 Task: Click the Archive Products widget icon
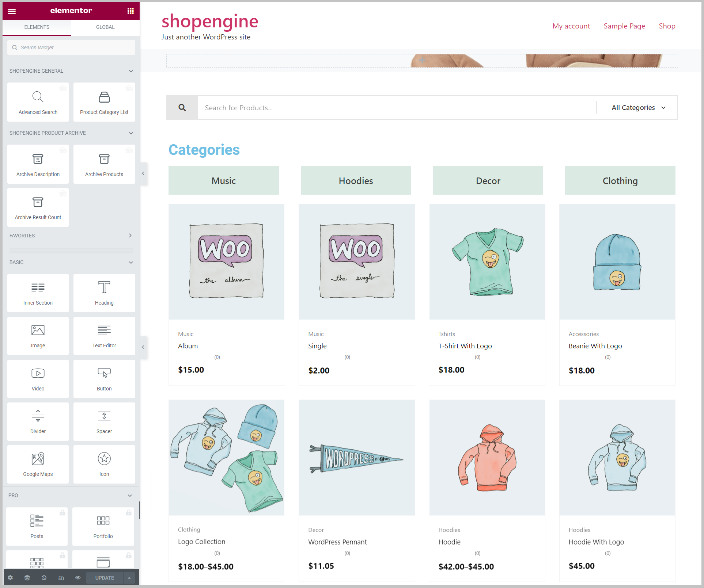[104, 161]
